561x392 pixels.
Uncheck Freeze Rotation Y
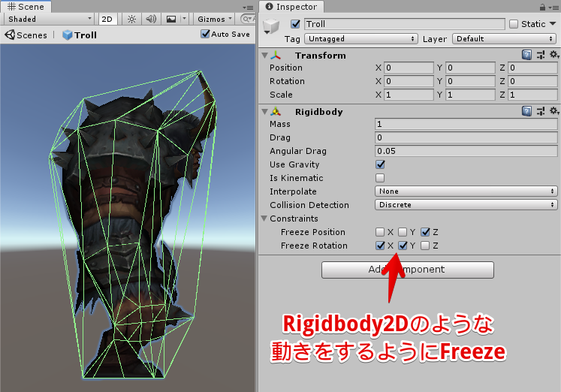click(x=403, y=246)
